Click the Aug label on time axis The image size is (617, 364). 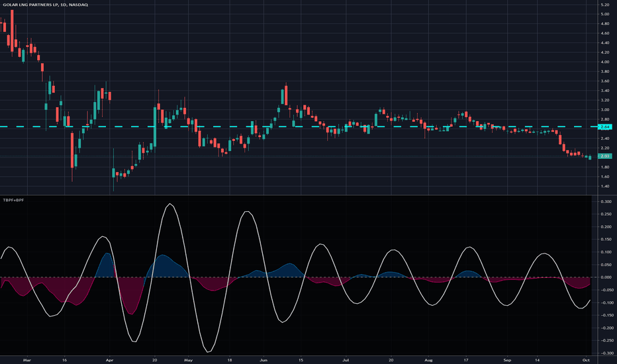[428, 360]
